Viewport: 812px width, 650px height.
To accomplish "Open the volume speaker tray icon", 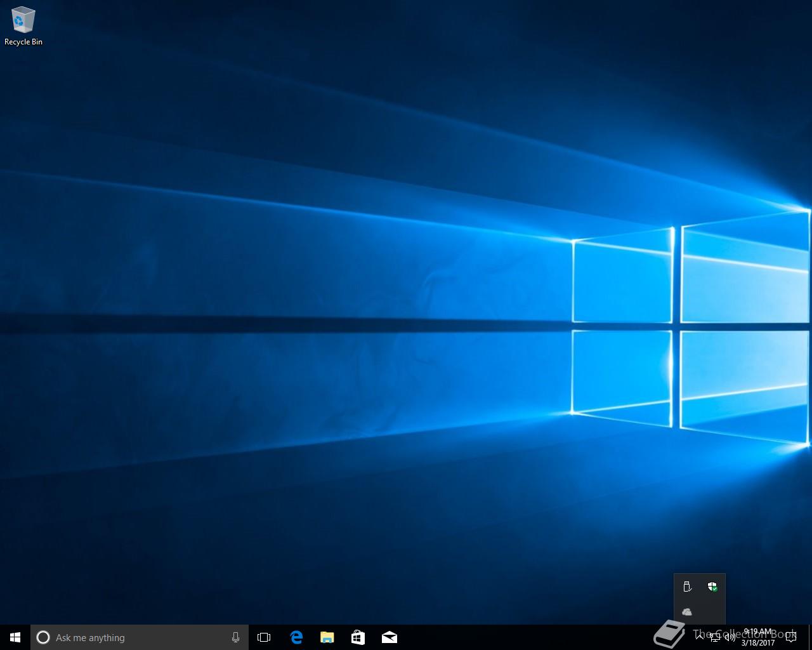I will pyautogui.click(x=730, y=637).
